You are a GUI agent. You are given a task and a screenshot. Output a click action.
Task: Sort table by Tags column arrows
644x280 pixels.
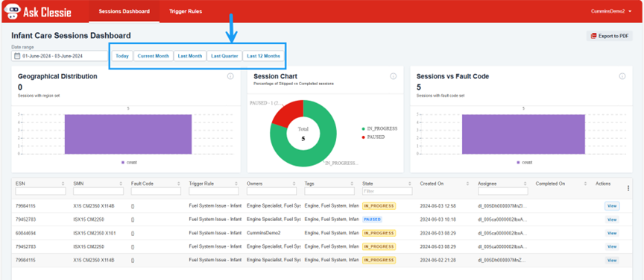click(352, 184)
